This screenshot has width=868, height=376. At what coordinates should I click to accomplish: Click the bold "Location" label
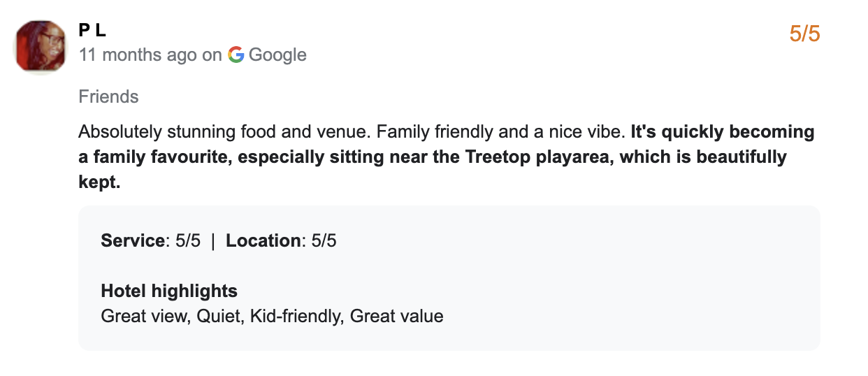tap(263, 241)
